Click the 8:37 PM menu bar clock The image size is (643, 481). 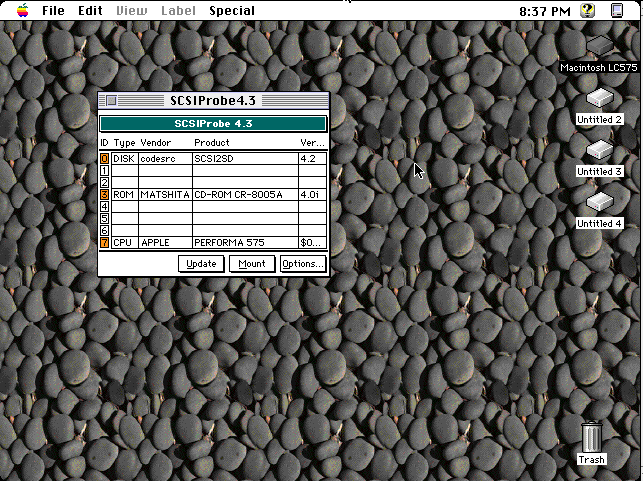click(x=545, y=11)
